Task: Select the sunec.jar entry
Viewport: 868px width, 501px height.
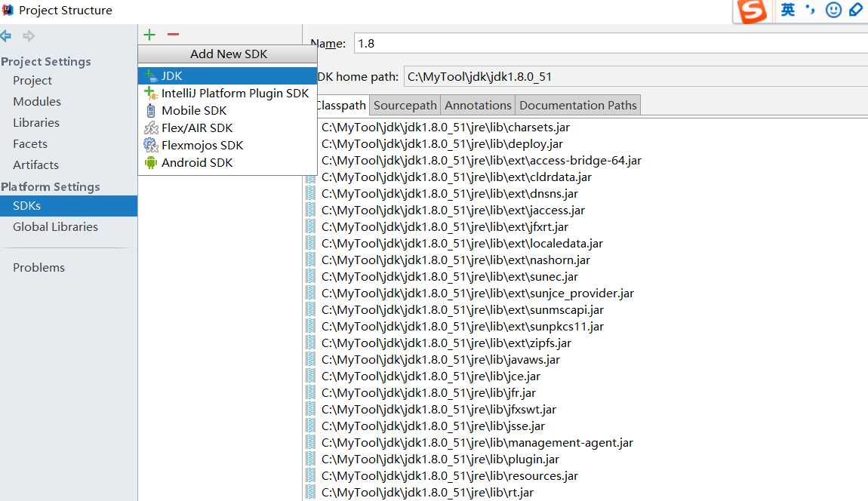Action: [x=450, y=277]
